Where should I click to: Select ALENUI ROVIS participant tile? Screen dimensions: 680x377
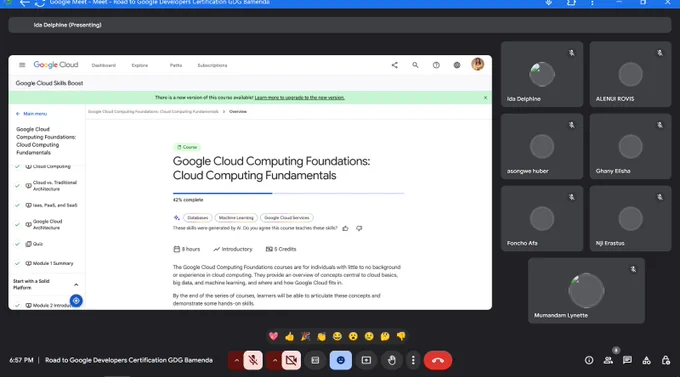point(630,74)
